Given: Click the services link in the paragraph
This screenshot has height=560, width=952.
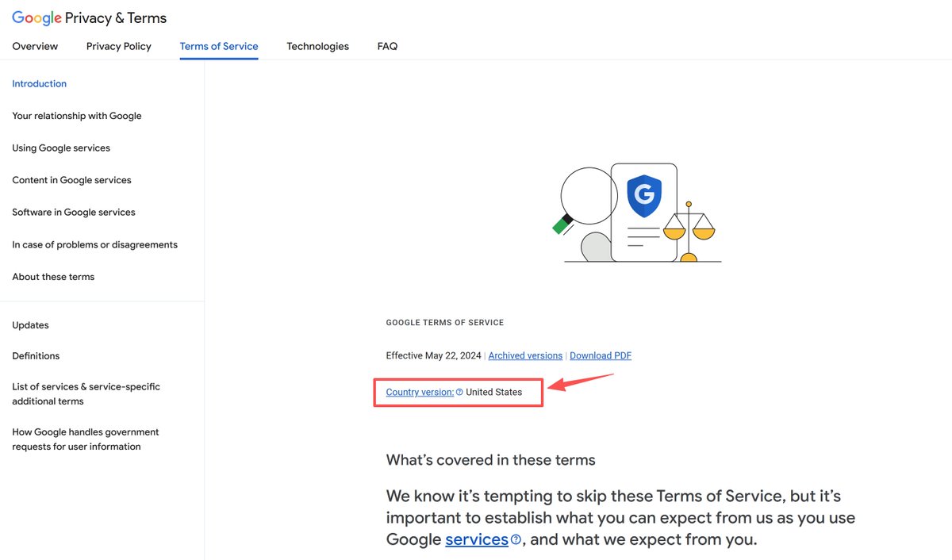Looking at the screenshot, I should coord(477,539).
